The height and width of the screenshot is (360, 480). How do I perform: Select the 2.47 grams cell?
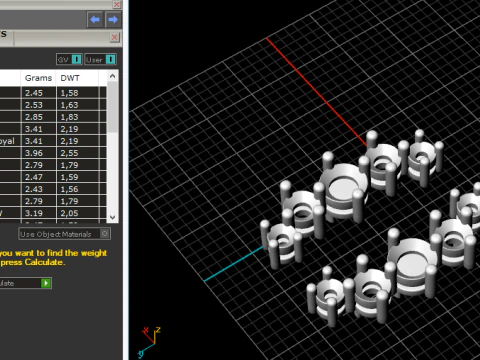pyautogui.click(x=38, y=177)
